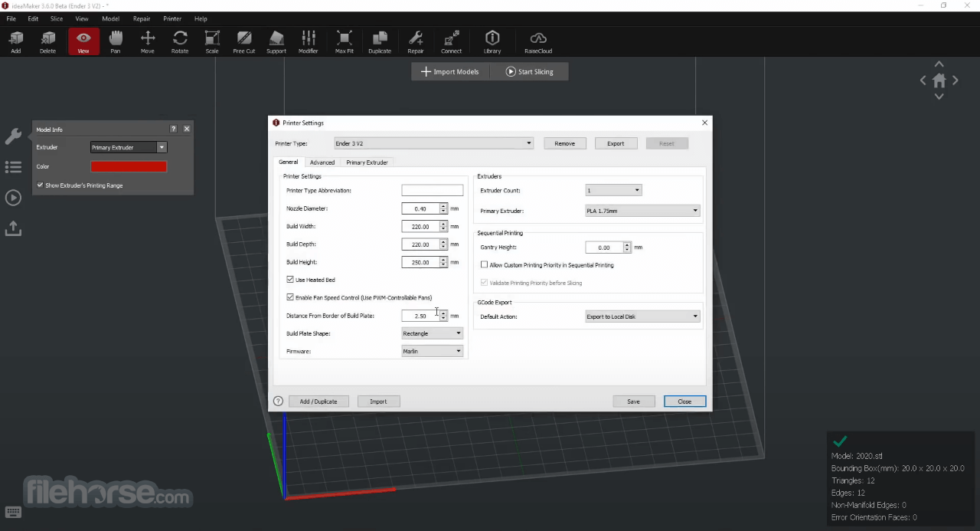The height and width of the screenshot is (531, 980).
Task: Save the printer settings
Action: click(x=633, y=402)
